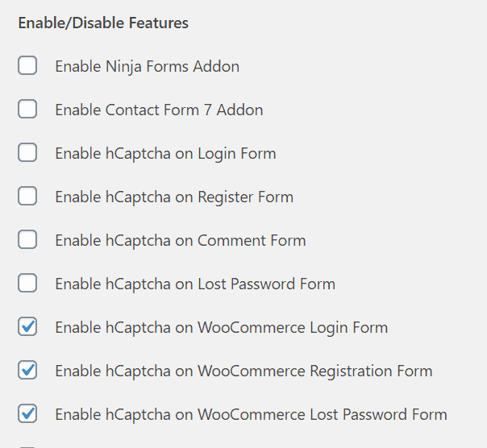Click the 'Enable hCaptcha on Login Form' label
The height and width of the screenshot is (448, 487).
[x=165, y=154]
